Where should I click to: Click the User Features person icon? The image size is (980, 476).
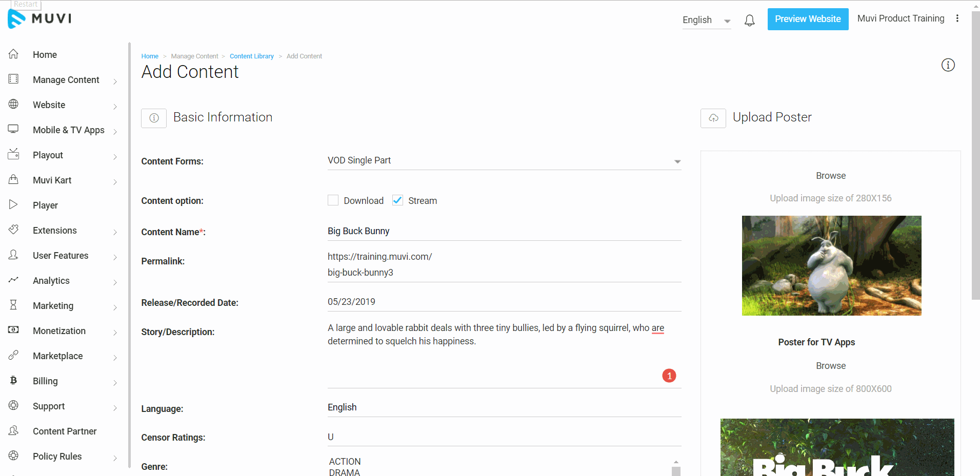tap(13, 255)
